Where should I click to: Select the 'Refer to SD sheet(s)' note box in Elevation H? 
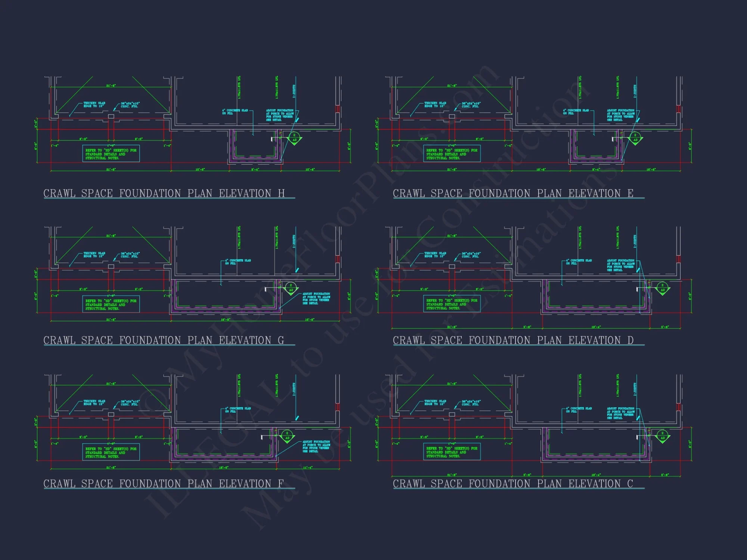click(x=111, y=154)
